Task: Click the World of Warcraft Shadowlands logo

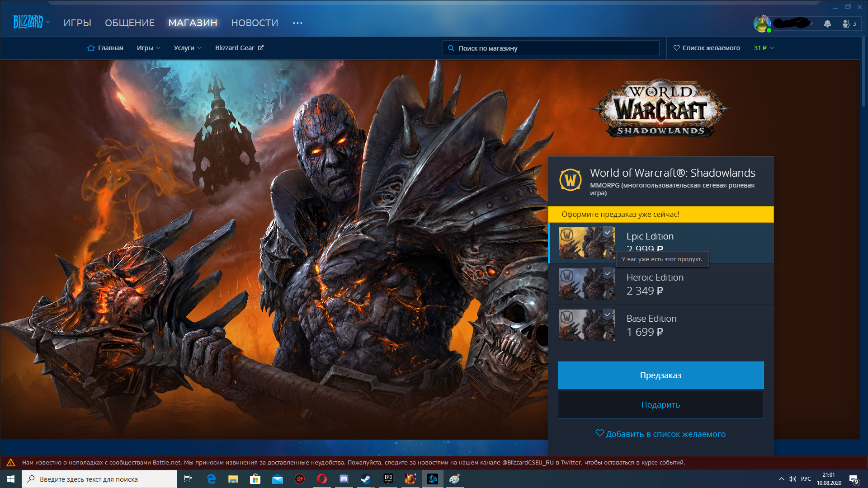Action: (x=660, y=108)
